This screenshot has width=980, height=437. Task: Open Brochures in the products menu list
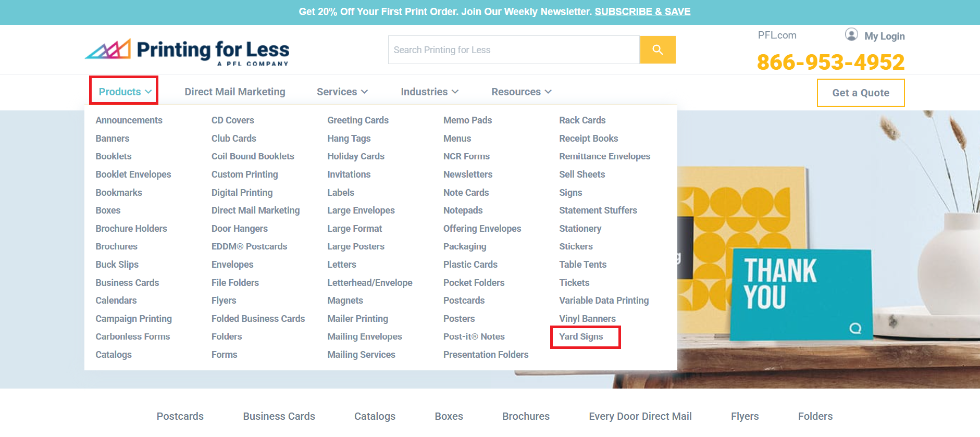pyautogui.click(x=116, y=246)
